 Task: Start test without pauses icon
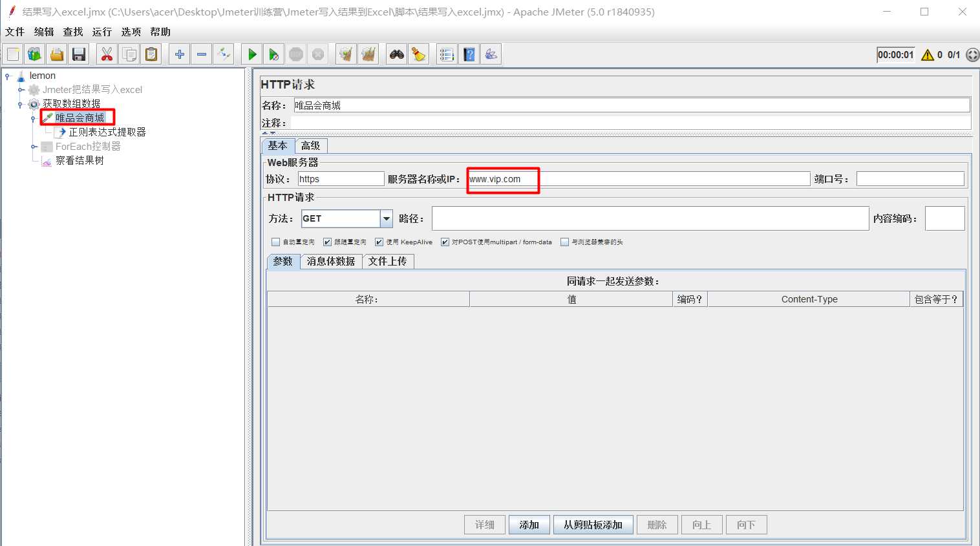[x=274, y=54]
